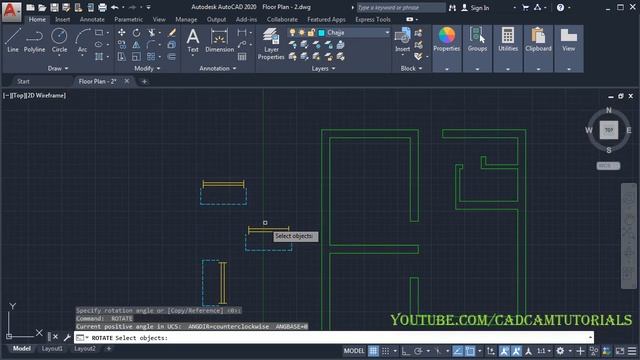Image resolution: width=640 pixels, height=360 pixels.
Task: Click the Rectangle tool icon
Action: click(x=99, y=33)
